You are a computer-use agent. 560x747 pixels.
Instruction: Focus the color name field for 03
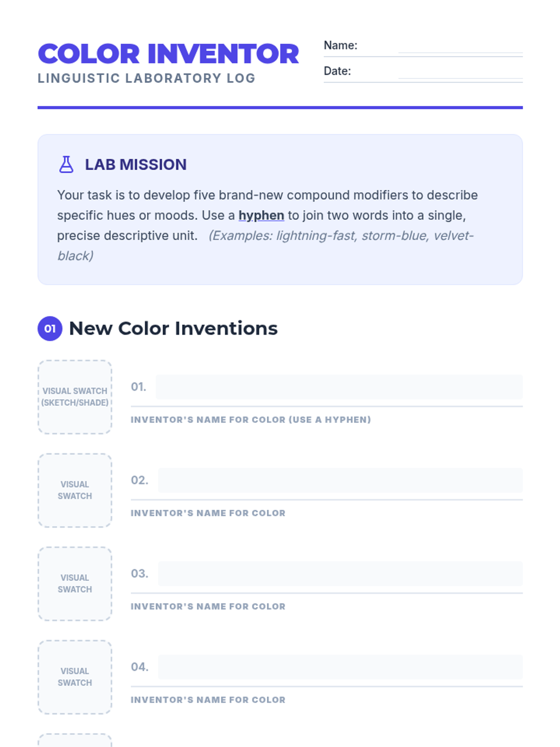pos(340,573)
